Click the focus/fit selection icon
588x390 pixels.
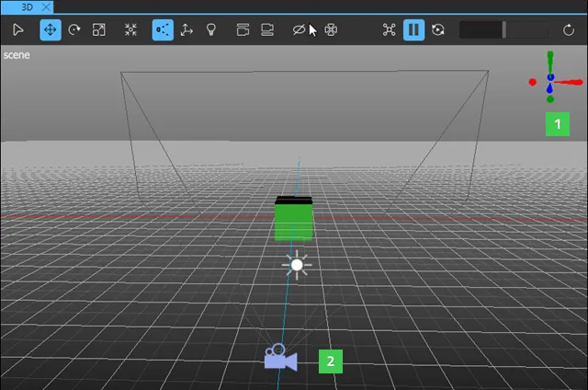130,29
